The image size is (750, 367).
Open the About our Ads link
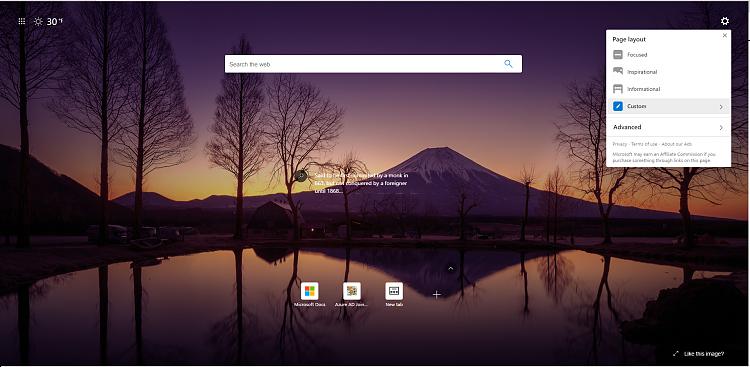click(x=676, y=144)
